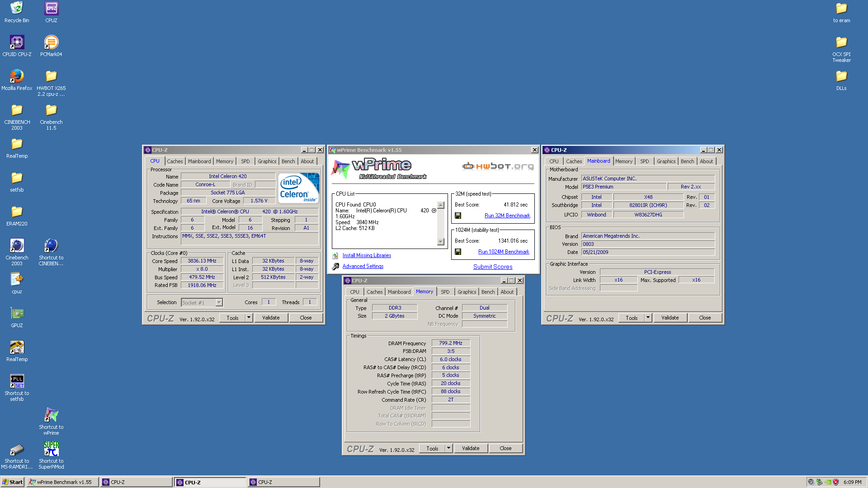Click Close in the Mainboard CPU-Z window
This screenshot has width=868, height=488.
coord(705,318)
